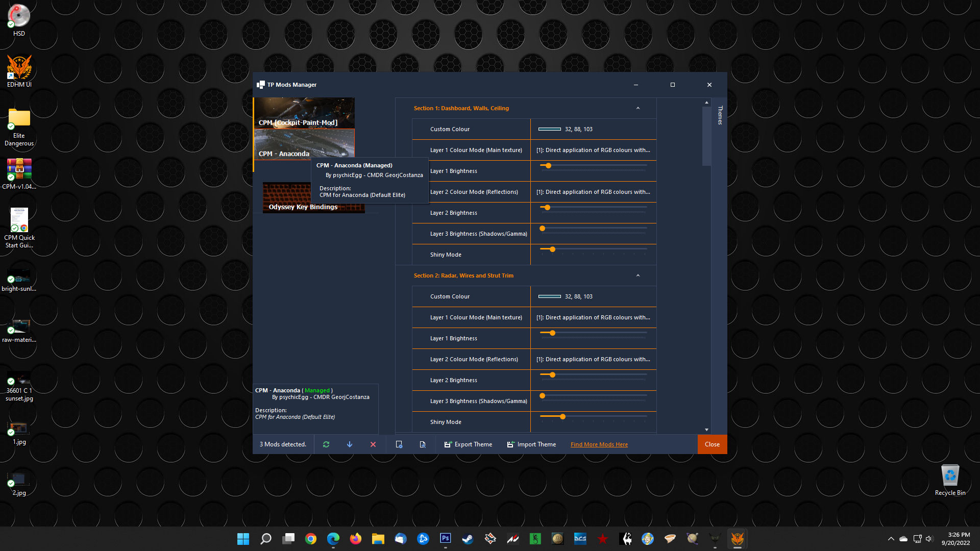Screen dimensions: 980x551
Task: Click Section 2 Layer 1 Brightness slider
Action: coord(593,333)
